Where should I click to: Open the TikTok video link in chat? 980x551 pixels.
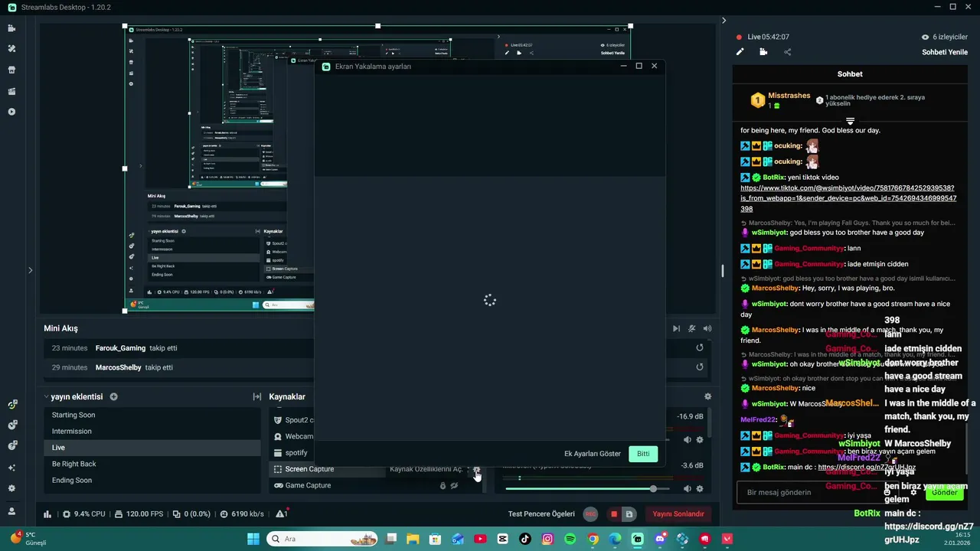[x=848, y=198]
